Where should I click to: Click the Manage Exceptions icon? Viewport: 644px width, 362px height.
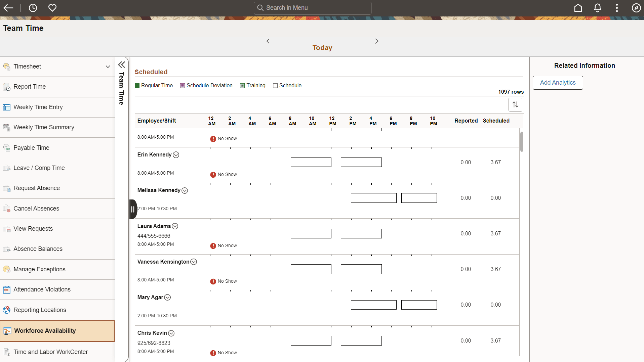pos(7,269)
